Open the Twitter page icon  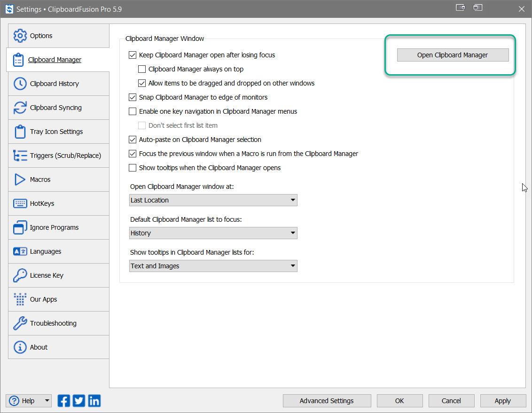click(x=79, y=401)
